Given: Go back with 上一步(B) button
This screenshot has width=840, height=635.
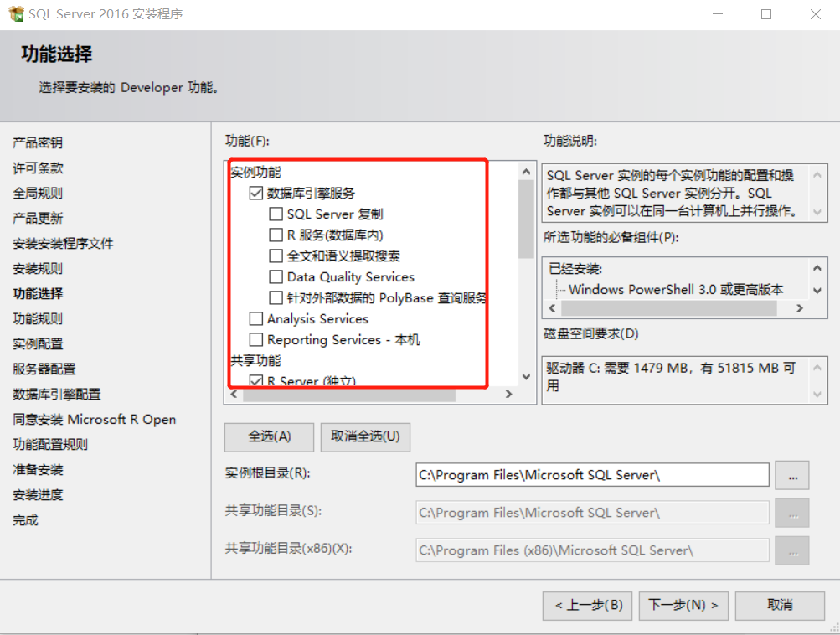Looking at the screenshot, I should [588, 606].
